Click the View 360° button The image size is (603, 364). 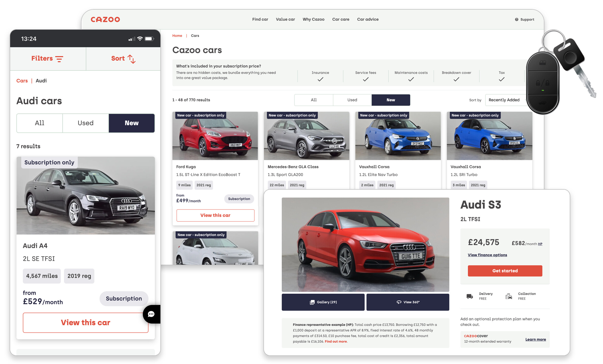(x=408, y=302)
